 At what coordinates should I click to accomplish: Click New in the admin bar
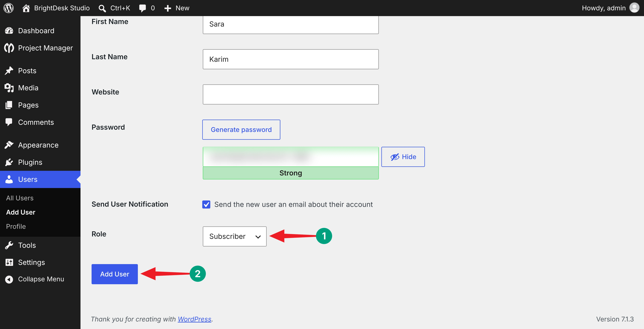[x=183, y=8]
